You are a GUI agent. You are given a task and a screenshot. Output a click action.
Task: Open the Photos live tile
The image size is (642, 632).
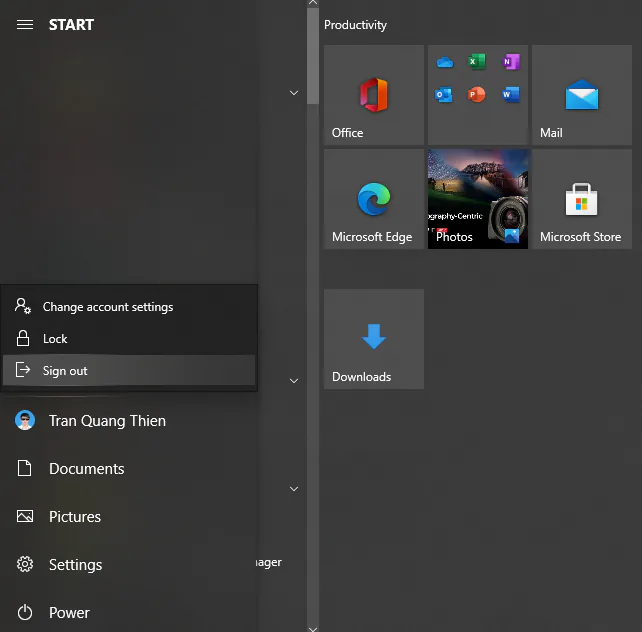(478, 199)
